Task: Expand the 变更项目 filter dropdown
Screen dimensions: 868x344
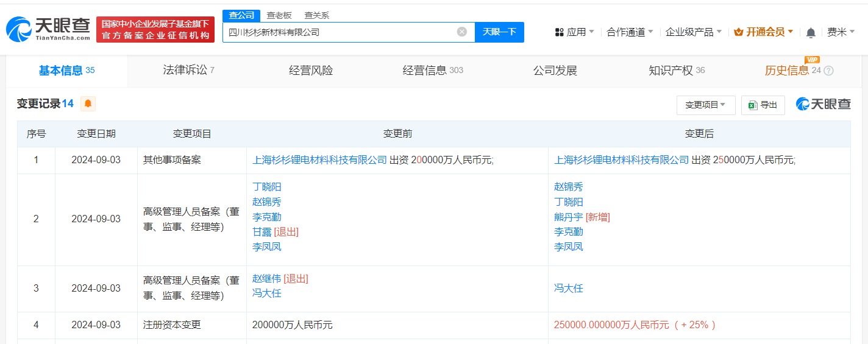Action: [x=705, y=105]
